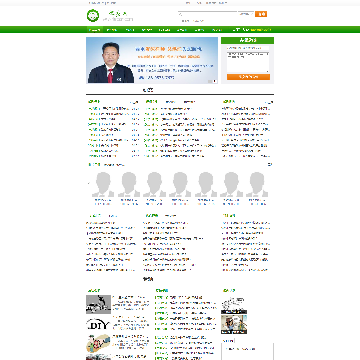This screenshot has height=360, width=360.
Task: Open the search category dropdown beside search box
Action: click(246, 14)
